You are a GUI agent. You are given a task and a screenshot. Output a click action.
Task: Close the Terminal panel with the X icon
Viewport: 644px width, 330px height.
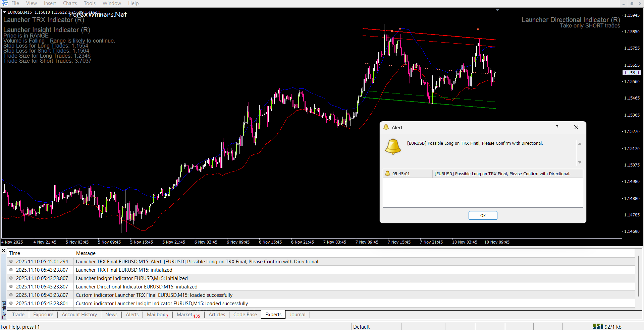tap(3, 251)
